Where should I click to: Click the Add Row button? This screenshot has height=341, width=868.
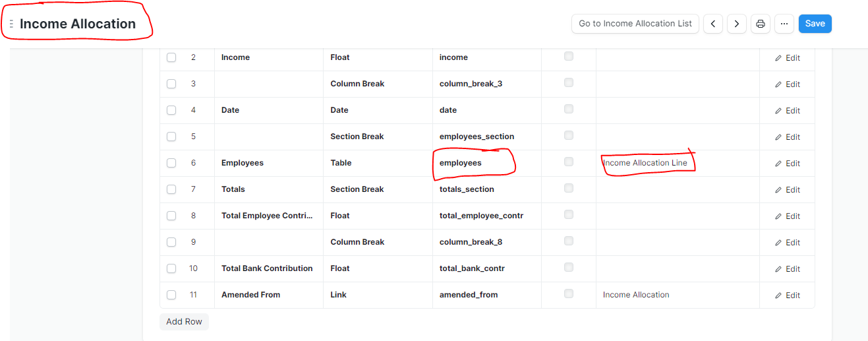click(x=184, y=322)
